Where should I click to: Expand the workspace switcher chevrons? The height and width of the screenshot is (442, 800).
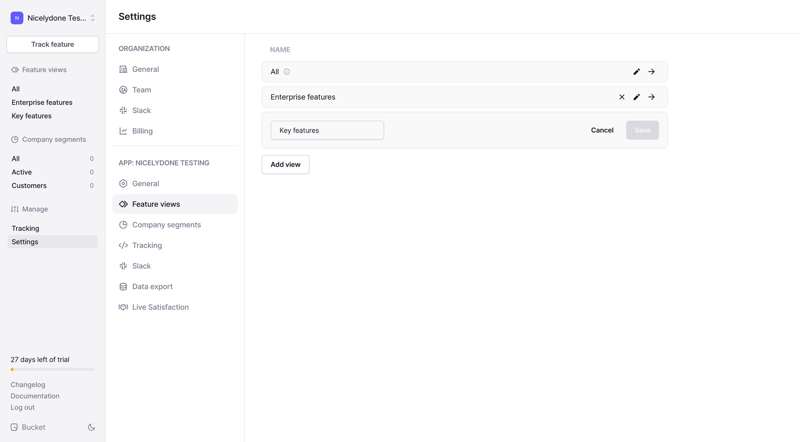pos(92,18)
